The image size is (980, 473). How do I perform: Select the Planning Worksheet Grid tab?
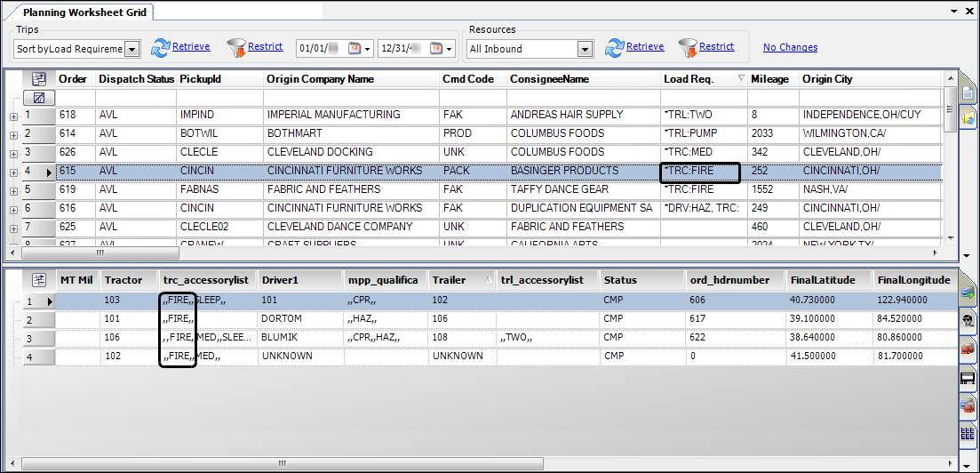pos(86,13)
